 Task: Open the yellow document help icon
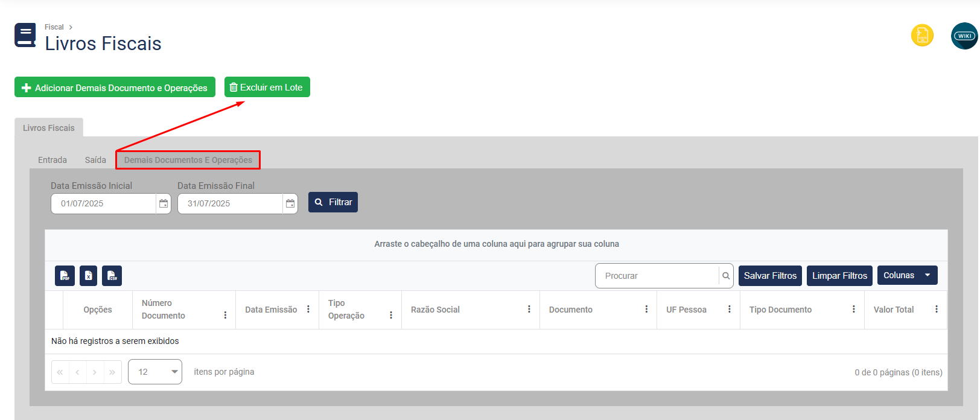click(x=922, y=36)
